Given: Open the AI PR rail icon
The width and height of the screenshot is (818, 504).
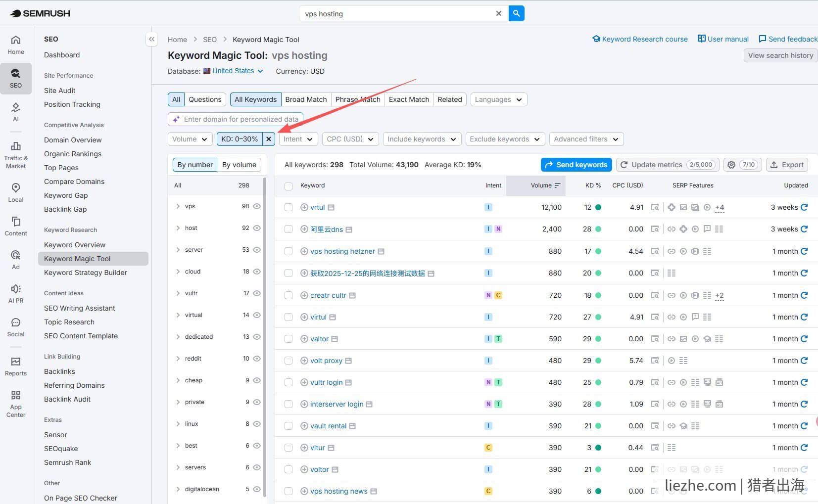Looking at the screenshot, I should pos(16,293).
